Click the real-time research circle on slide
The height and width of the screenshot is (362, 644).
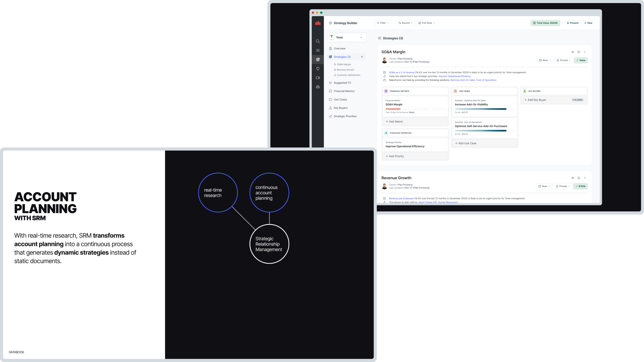click(x=218, y=193)
